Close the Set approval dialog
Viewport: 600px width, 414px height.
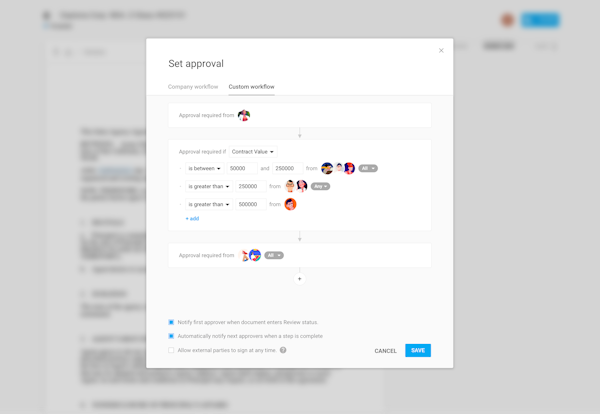click(x=441, y=51)
